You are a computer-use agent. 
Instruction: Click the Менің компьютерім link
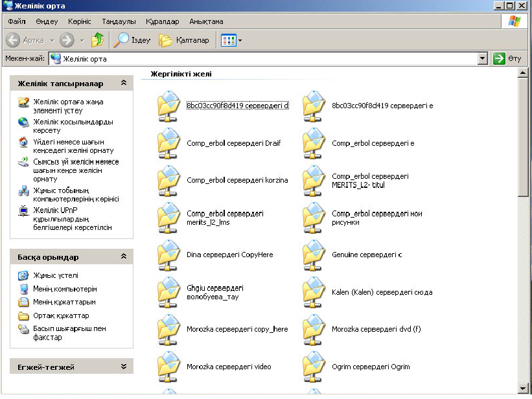click(65, 289)
